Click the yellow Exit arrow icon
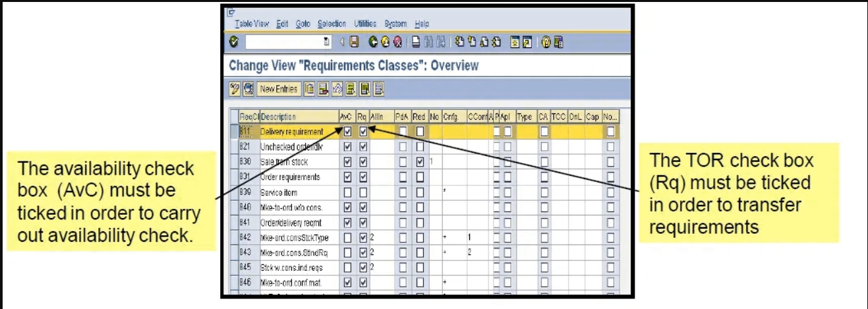The height and width of the screenshot is (309, 868). click(x=385, y=42)
